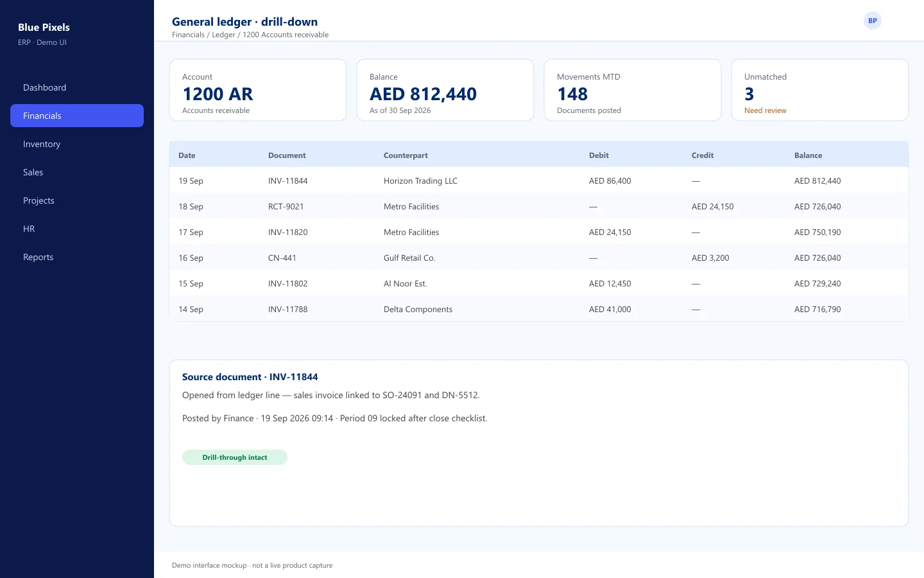Click the balance AED 729,240

coord(817,284)
